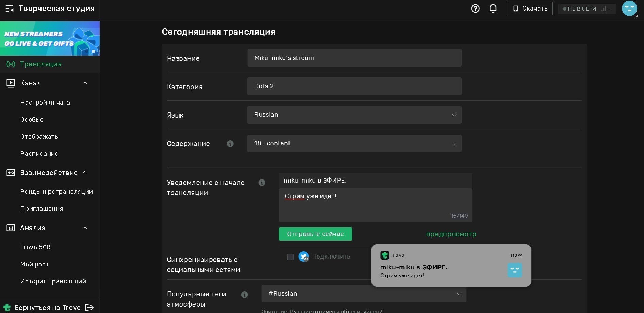Viewport: 644px width, 313px height.
Task: Go to История трансляций
Action: [x=53, y=281]
